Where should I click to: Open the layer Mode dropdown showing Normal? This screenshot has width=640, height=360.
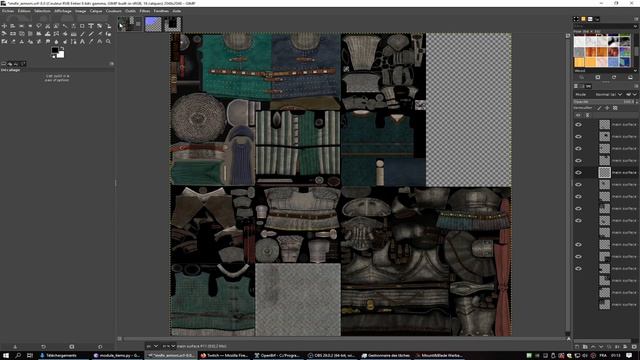608,94
